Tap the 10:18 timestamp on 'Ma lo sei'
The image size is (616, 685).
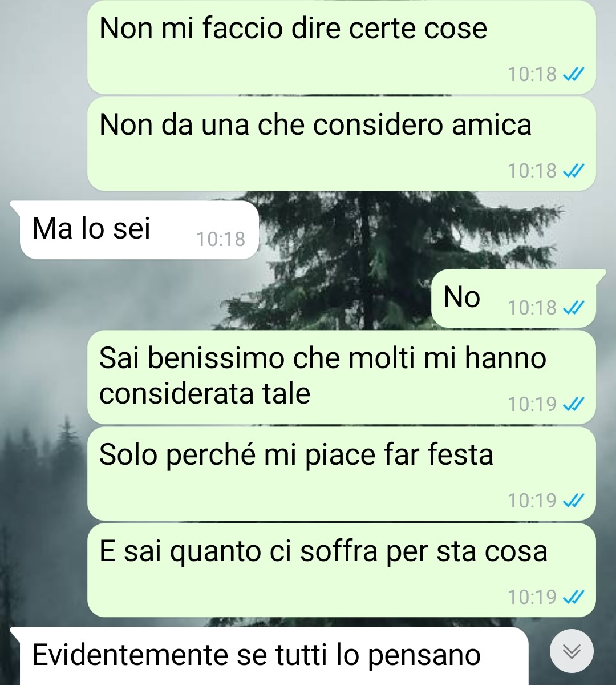tap(221, 240)
